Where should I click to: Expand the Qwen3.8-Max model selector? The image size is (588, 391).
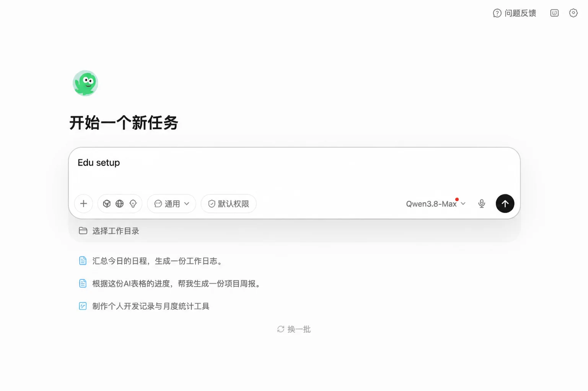pos(436,204)
